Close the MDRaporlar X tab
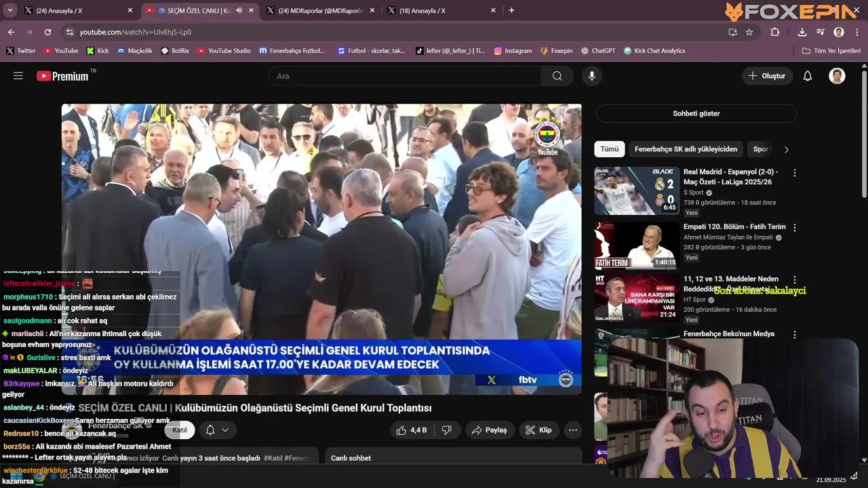868x488 pixels. click(372, 10)
